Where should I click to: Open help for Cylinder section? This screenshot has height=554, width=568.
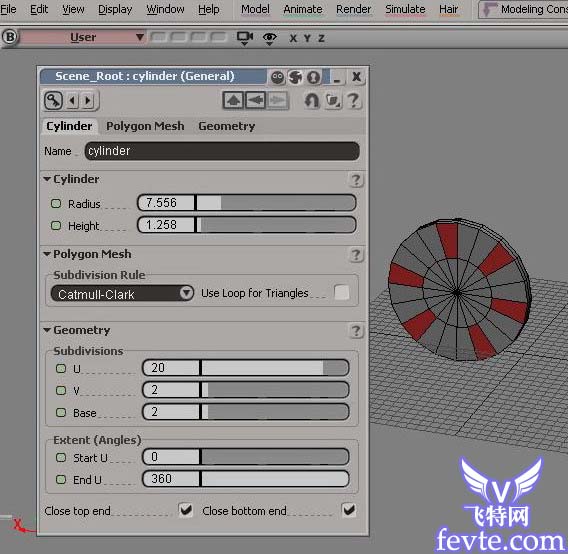pyautogui.click(x=356, y=180)
